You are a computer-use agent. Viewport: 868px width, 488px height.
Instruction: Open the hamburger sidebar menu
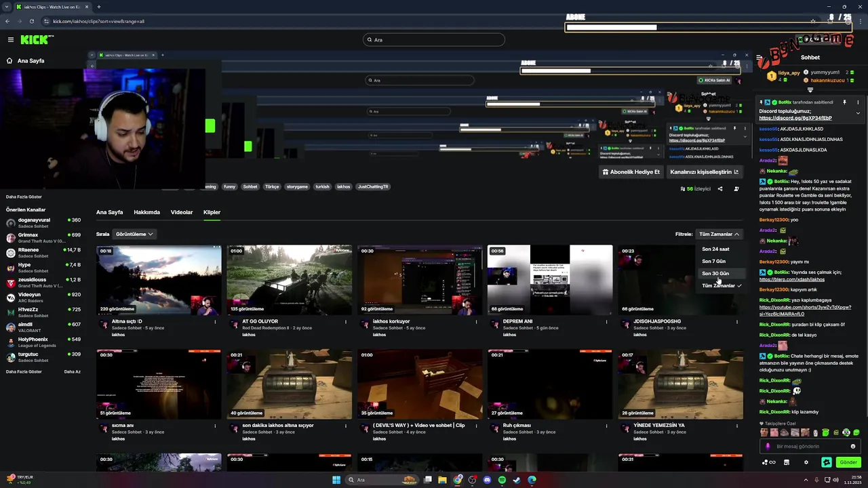[10, 40]
